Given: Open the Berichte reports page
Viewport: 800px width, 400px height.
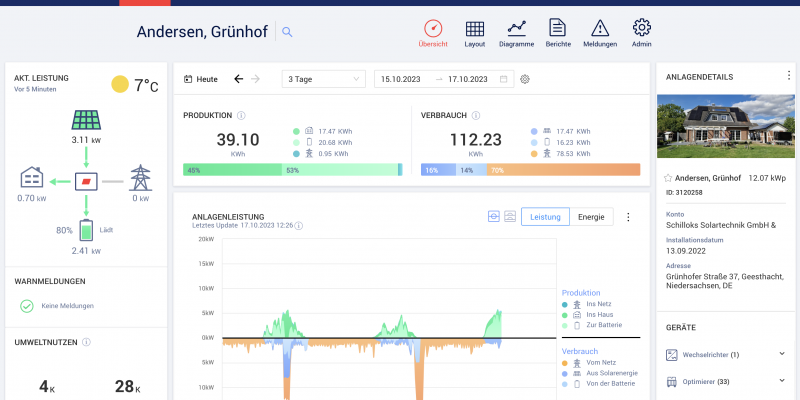Looking at the screenshot, I should (558, 30).
